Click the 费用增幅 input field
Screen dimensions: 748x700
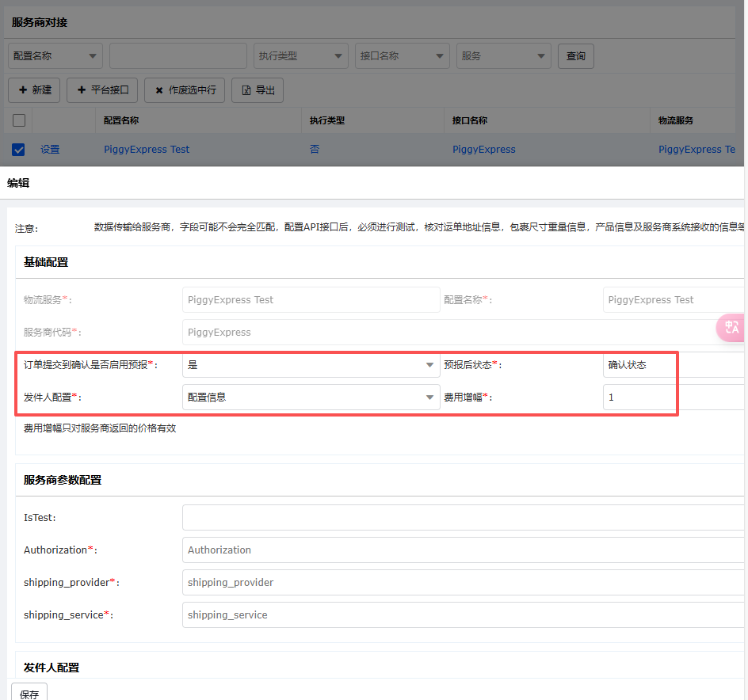pyautogui.click(x=674, y=398)
